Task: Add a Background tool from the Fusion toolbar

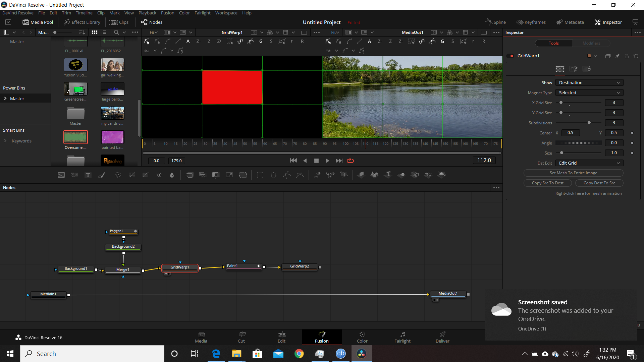Action: pyautogui.click(x=61, y=175)
